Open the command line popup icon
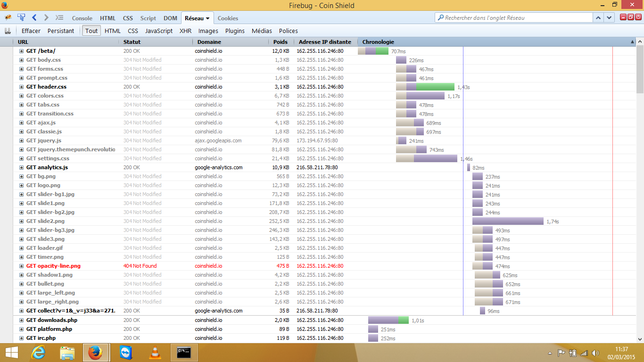This screenshot has height=362, width=644. point(59,18)
